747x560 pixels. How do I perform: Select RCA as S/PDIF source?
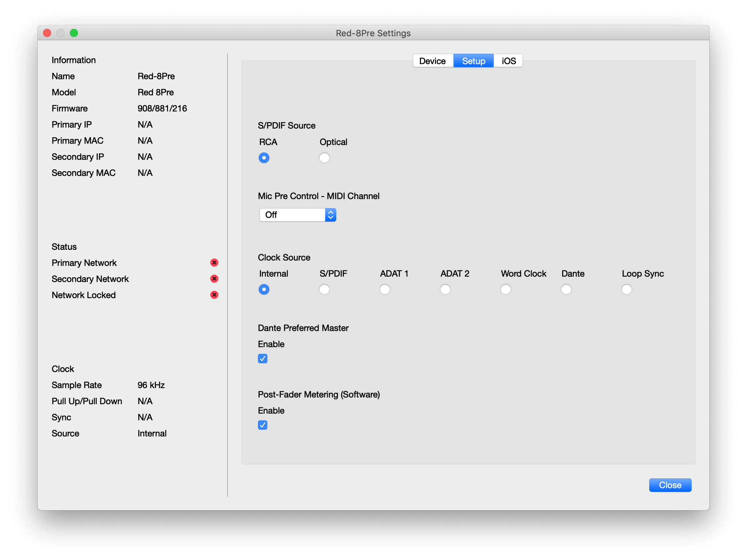pos(264,158)
